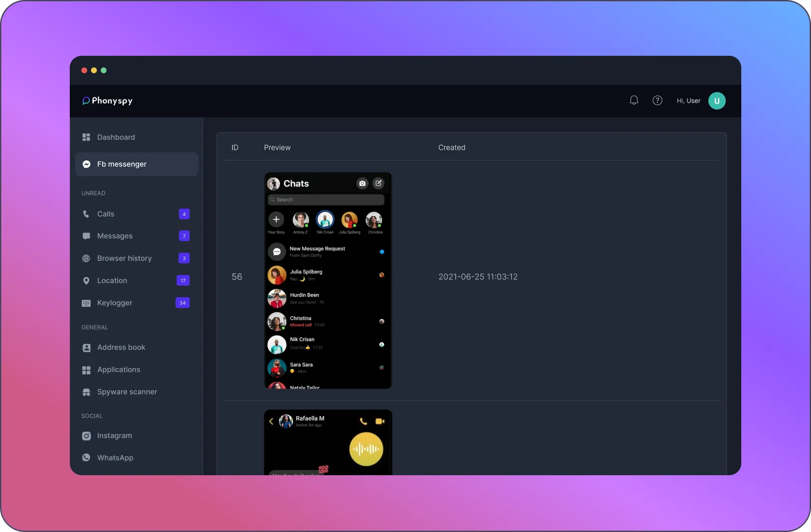
Task: Click the Browser history globe icon
Action: pos(86,259)
